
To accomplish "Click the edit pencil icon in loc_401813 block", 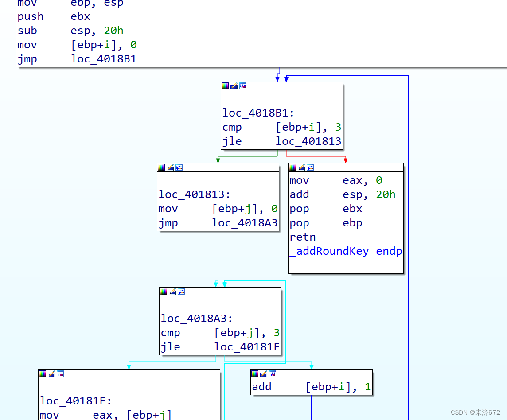I will pos(170,167).
